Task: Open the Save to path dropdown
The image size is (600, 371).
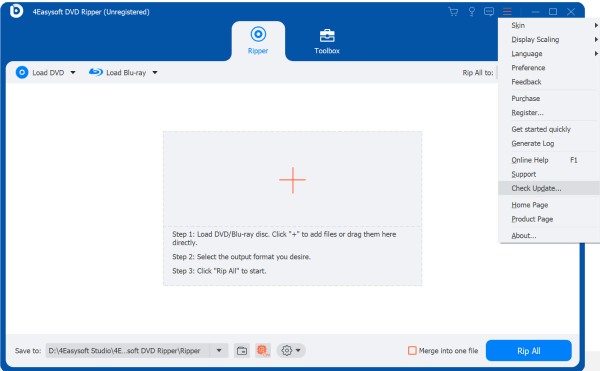Action: click(x=219, y=350)
